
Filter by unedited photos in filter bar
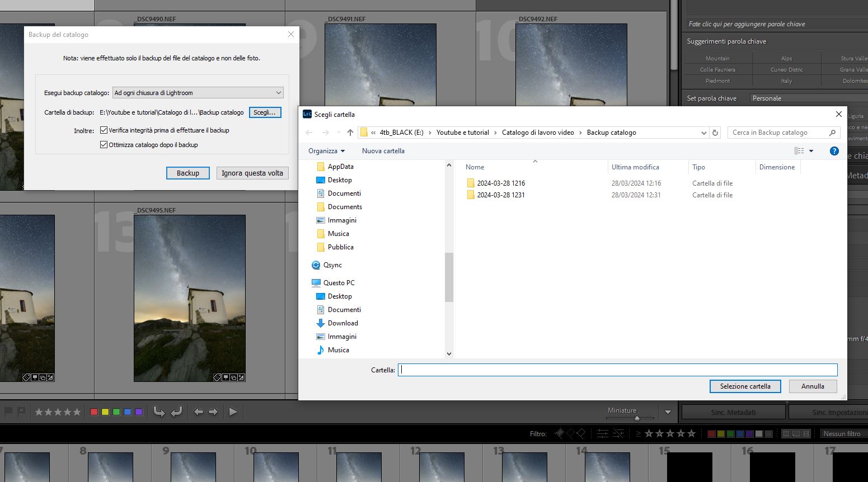[618, 433]
